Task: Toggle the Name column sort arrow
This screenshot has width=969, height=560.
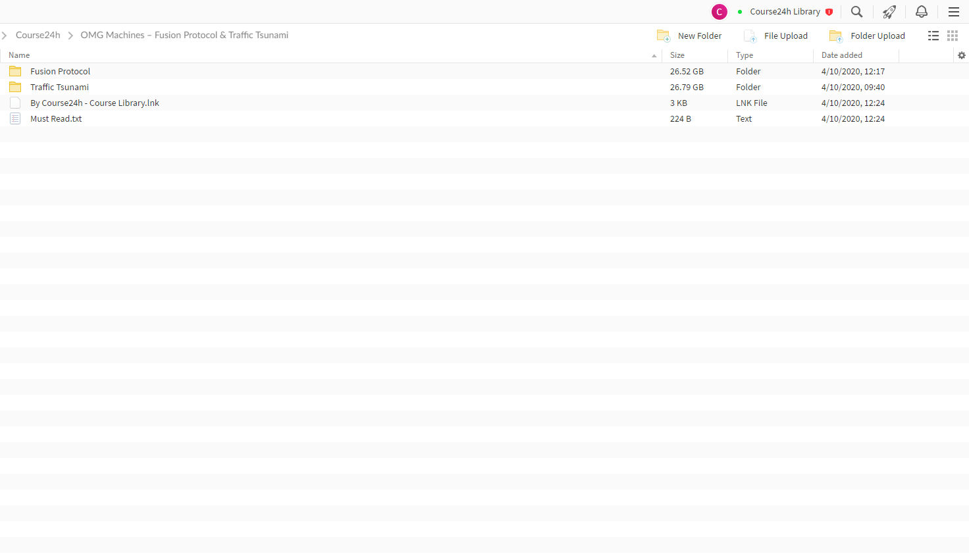Action: [654, 56]
